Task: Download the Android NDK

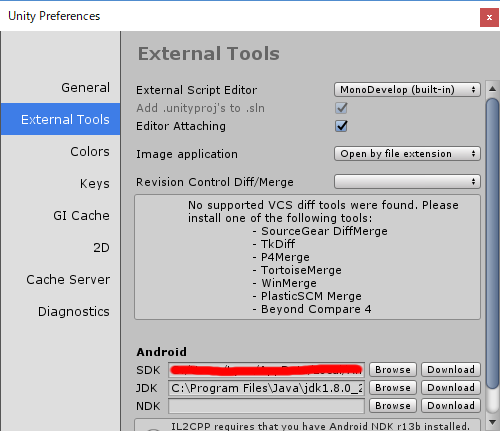Action: [451, 406]
